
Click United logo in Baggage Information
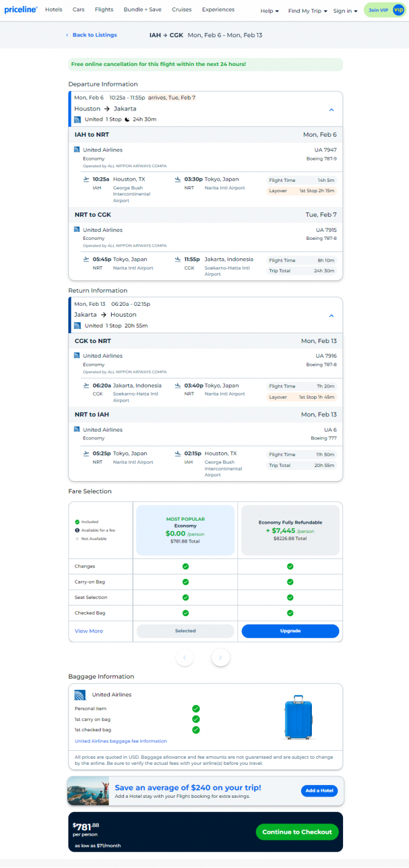(79, 695)
